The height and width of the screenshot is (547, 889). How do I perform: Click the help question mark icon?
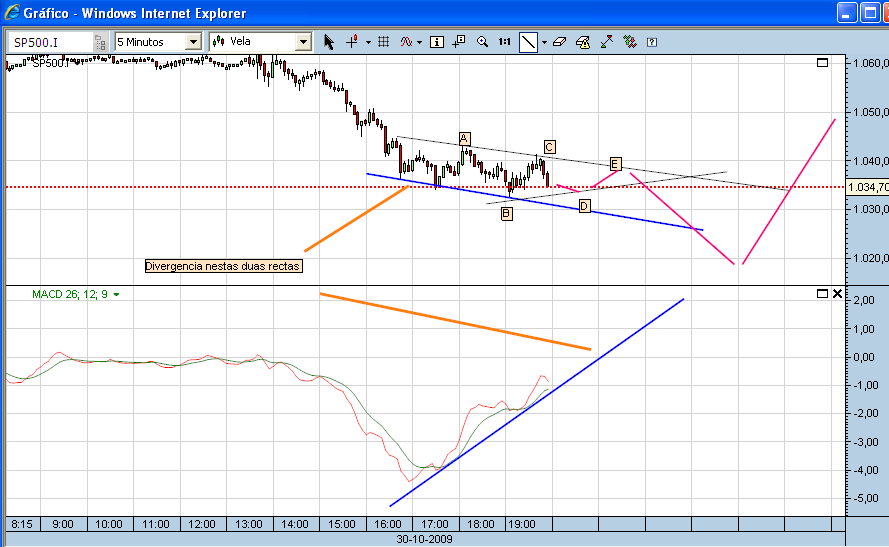(x=652, y=42)
